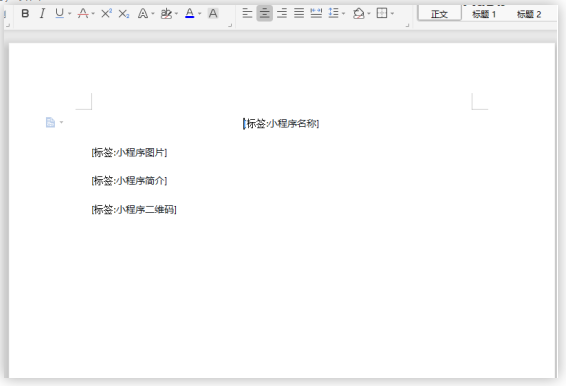Apply the blue font color
Viewport: 566px width, 386px height.
tap(190, 14)
